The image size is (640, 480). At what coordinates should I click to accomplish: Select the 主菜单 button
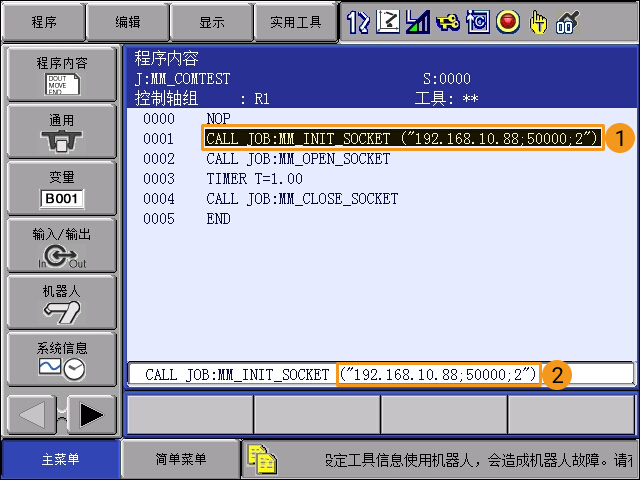tap(60, 459)
